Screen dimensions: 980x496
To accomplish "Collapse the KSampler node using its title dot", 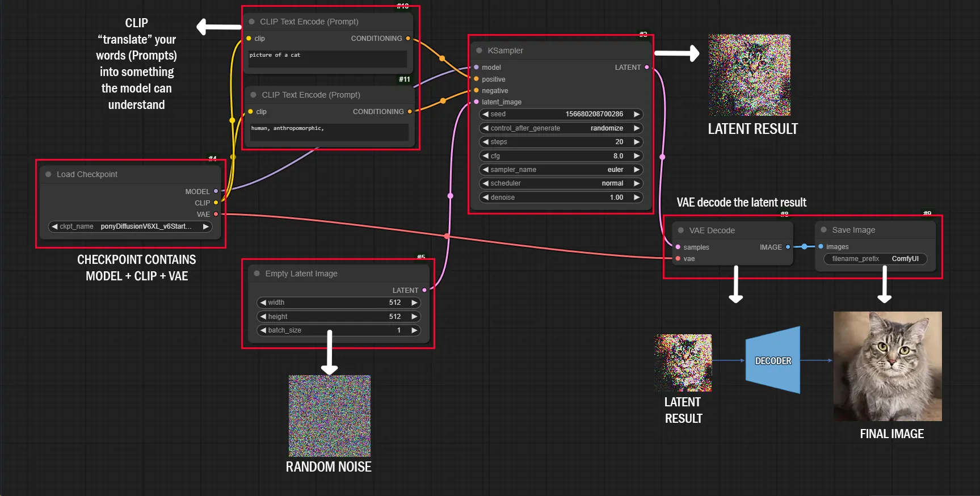I will [480, 51].
